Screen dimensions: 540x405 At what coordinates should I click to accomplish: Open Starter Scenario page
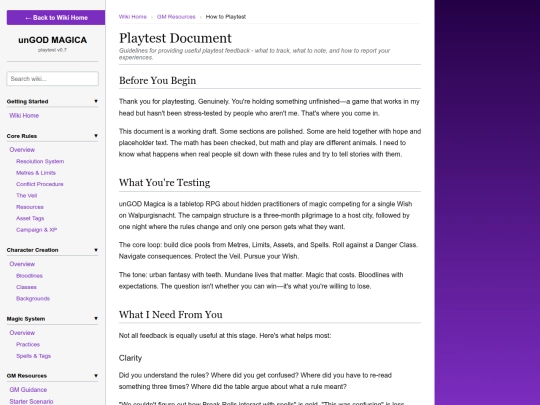click(x=31, y=402)
